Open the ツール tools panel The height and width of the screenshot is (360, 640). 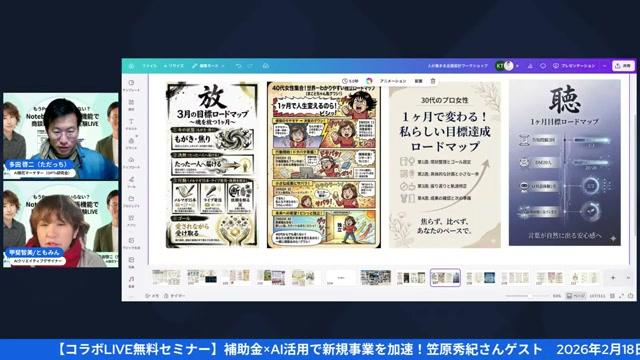pyautogui.click(x=131, y=182)
